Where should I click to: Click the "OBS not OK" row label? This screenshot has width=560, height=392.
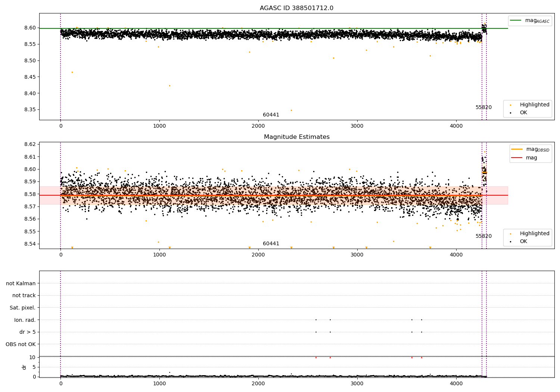[21, 345]
